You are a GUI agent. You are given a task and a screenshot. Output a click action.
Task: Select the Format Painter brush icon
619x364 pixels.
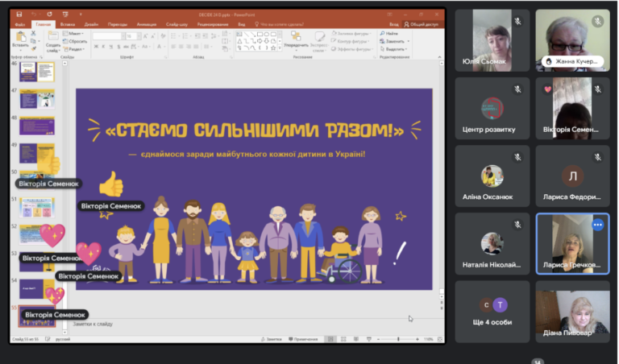click(x=34, y=48)
